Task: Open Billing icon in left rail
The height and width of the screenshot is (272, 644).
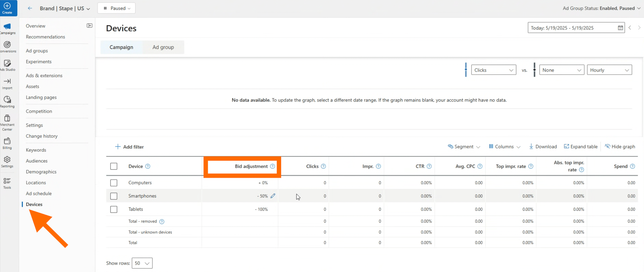Action: coord(7,141)
